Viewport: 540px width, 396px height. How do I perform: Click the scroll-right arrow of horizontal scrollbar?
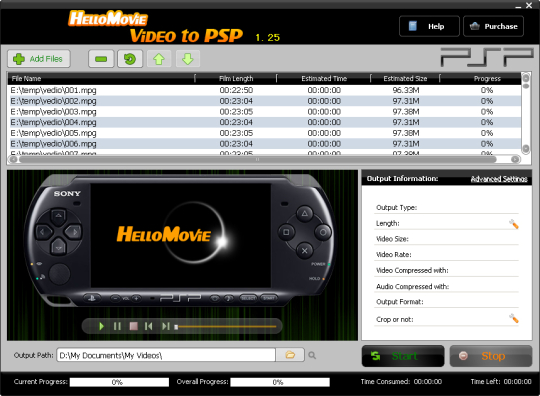[515, 159]
